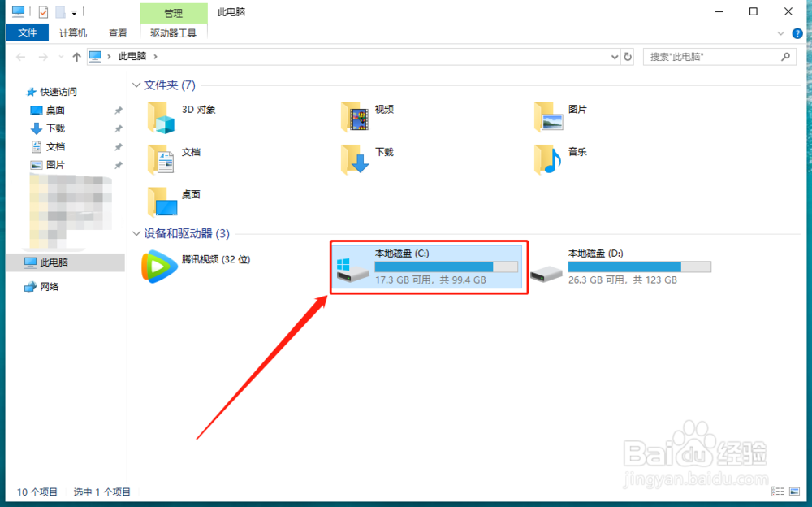
Task: Open the 文档 folder in 文件夹 section
Action: click(162, 160)
